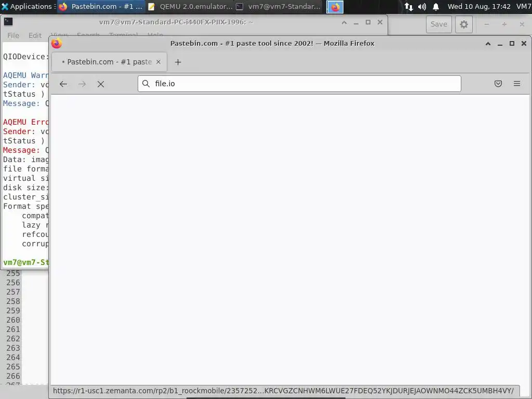This screenshot has height=399, width=532.
Task: Stop page loading with X button
Action: coord(101,84)
